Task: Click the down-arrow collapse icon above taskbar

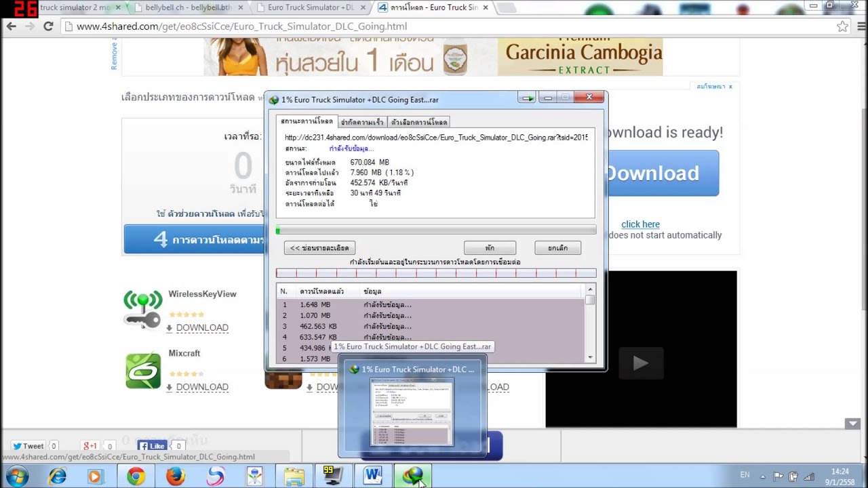Action: point(853,424)
